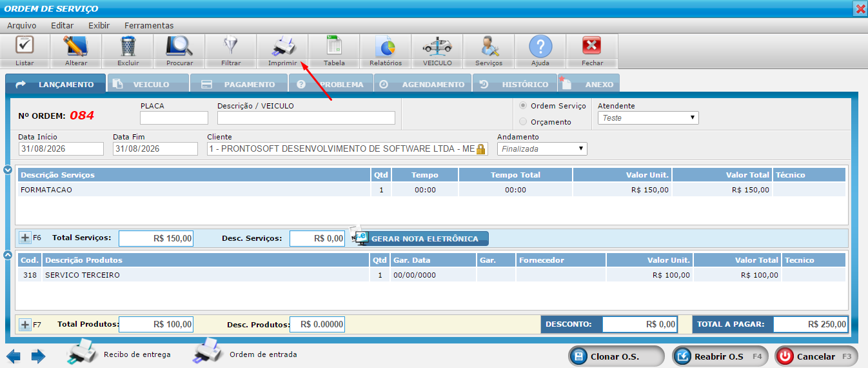The width and height of the screenshot is (868, 368).
Task: Open the Atendente dropdown
Action: pyautogui.click(x=648, y=118)
